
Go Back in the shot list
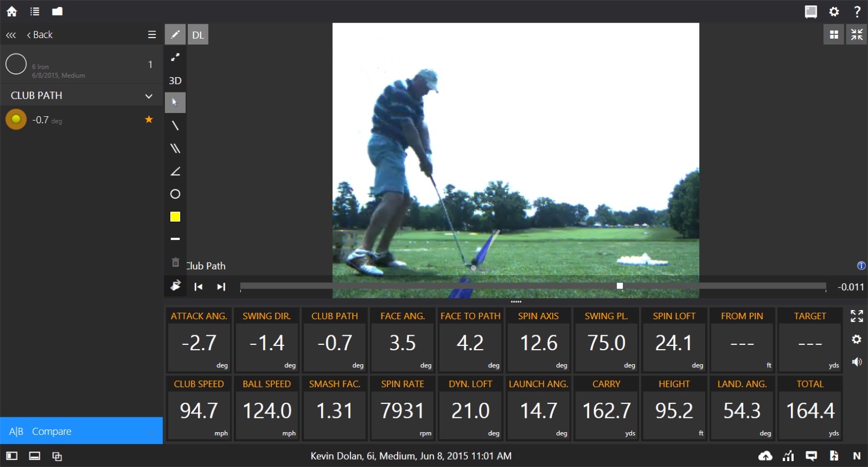(40, 35)
